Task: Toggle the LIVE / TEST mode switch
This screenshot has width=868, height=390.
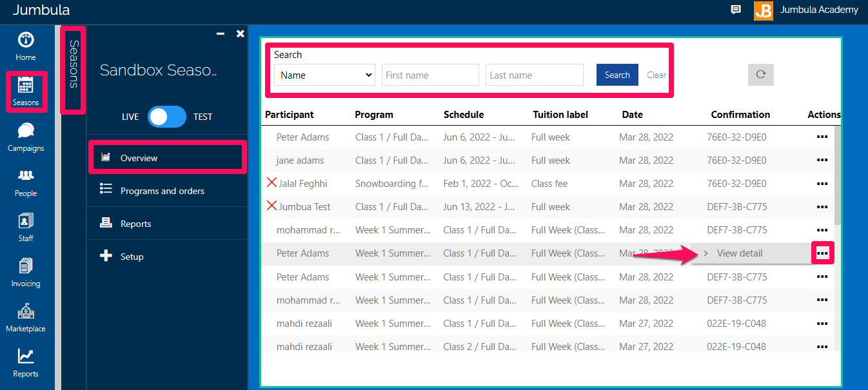Action: tap(166, 117)
